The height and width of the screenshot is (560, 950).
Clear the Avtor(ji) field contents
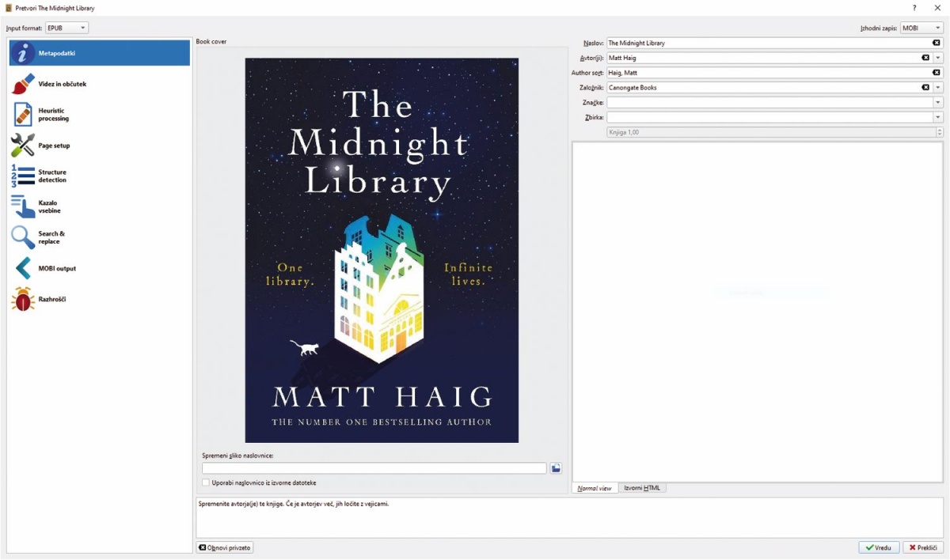coord(925,58)
